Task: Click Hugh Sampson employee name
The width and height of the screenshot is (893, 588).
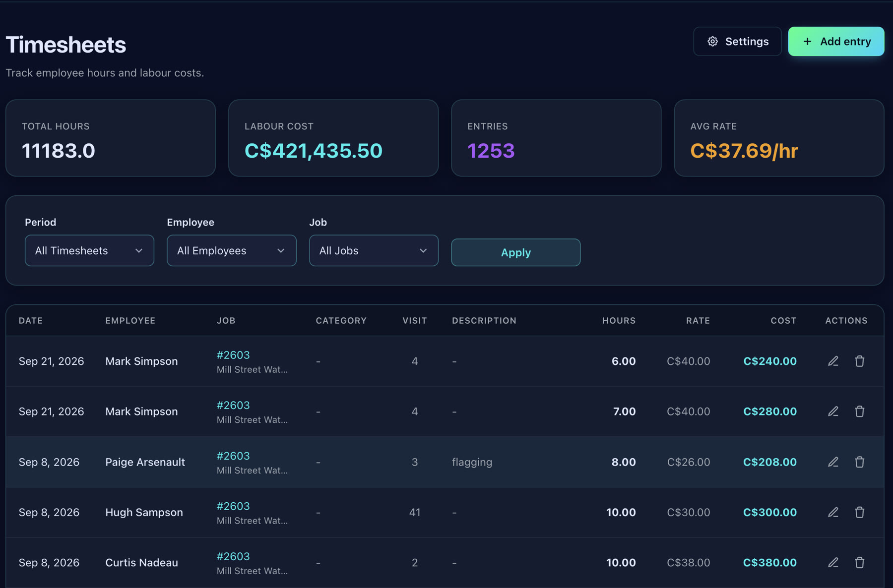Action: (144, 512)
